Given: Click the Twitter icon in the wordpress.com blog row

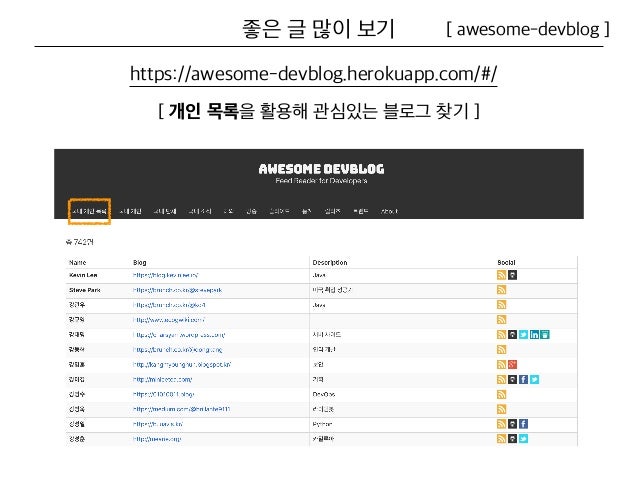Looking at the screenshot, I should [523, 335].
